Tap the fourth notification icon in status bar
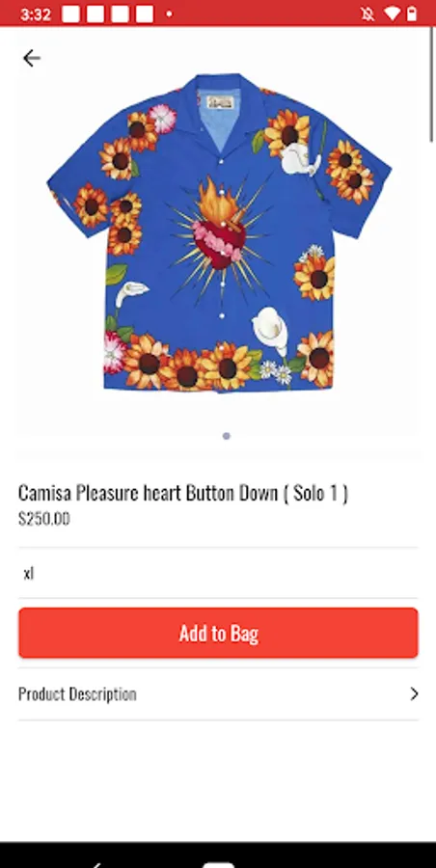This screenshot has width=436, height=868. (145, 14)
